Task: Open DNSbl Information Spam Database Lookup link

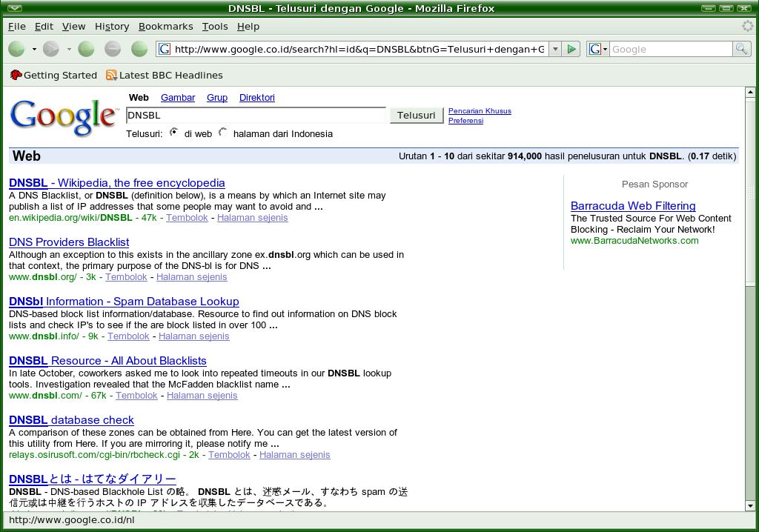Action: click(x=124, y=301)
